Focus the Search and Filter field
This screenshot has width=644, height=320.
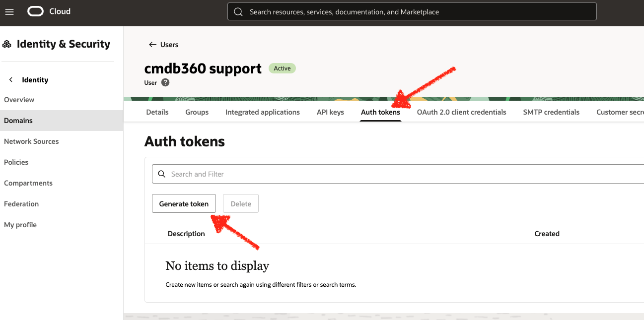click(x=398, y=174)
